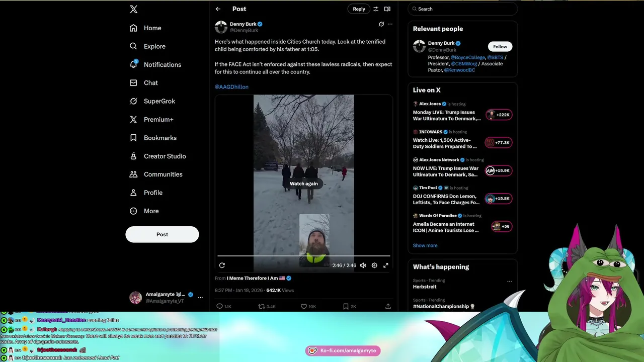
Task: Click the video progress bar
Action: 304,256
